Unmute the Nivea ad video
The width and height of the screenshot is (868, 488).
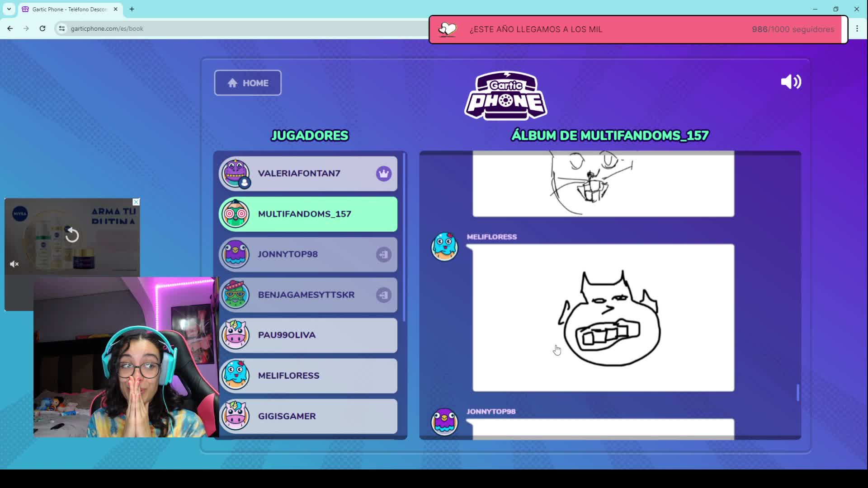pyautogui.click(x=14, y=264)
